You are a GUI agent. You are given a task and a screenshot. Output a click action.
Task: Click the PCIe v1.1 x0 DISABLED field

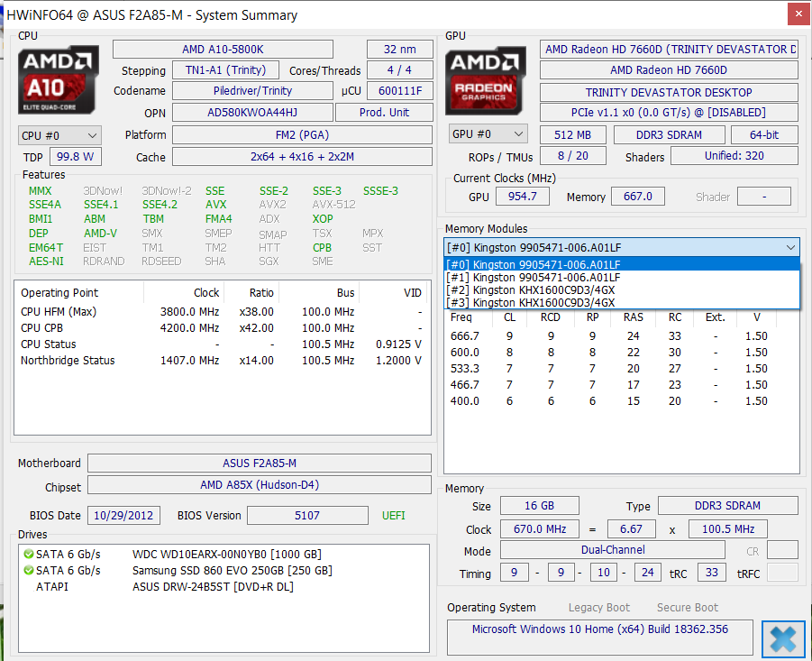(x=669, y=113)
